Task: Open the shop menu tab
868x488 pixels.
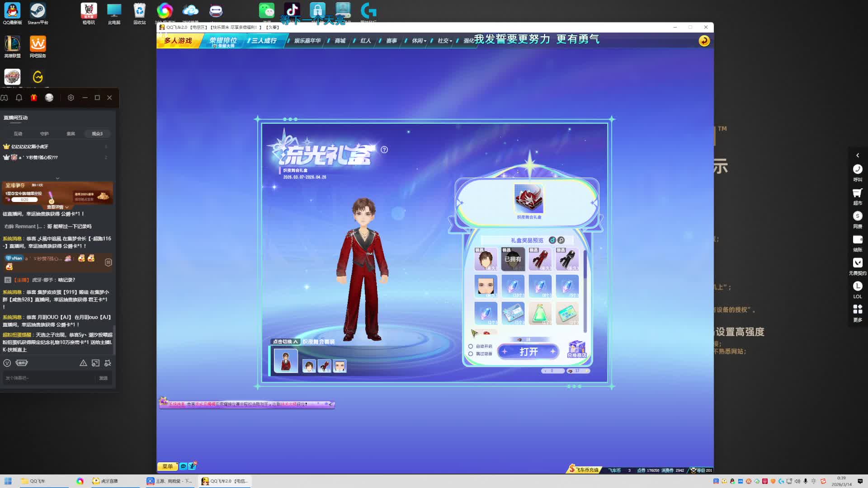Action: point(340,41)
